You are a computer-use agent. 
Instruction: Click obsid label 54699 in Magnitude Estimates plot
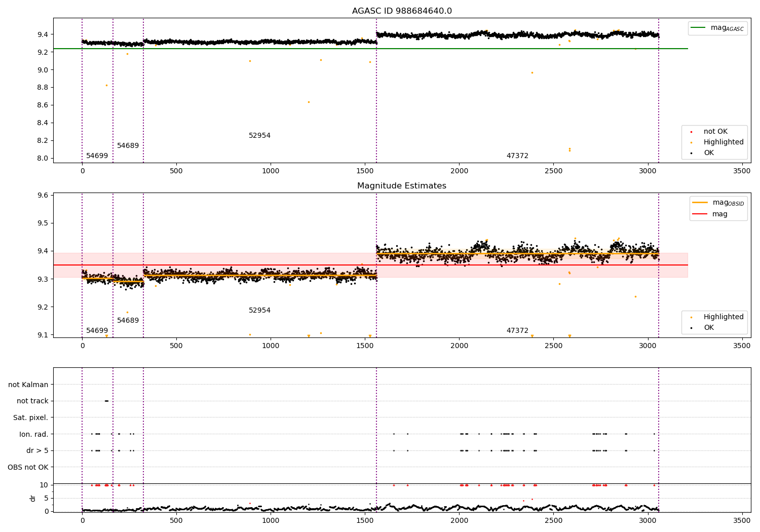pos(97,331)
